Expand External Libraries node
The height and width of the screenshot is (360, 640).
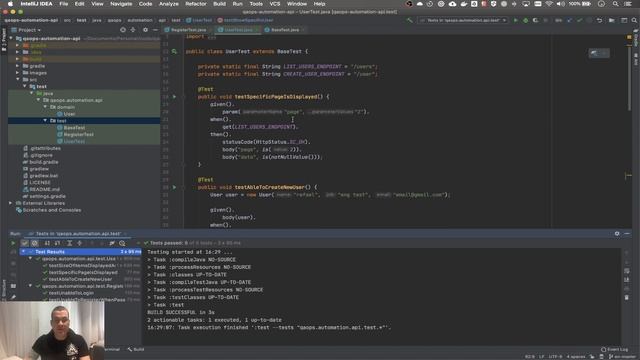(x=11, y=203)
